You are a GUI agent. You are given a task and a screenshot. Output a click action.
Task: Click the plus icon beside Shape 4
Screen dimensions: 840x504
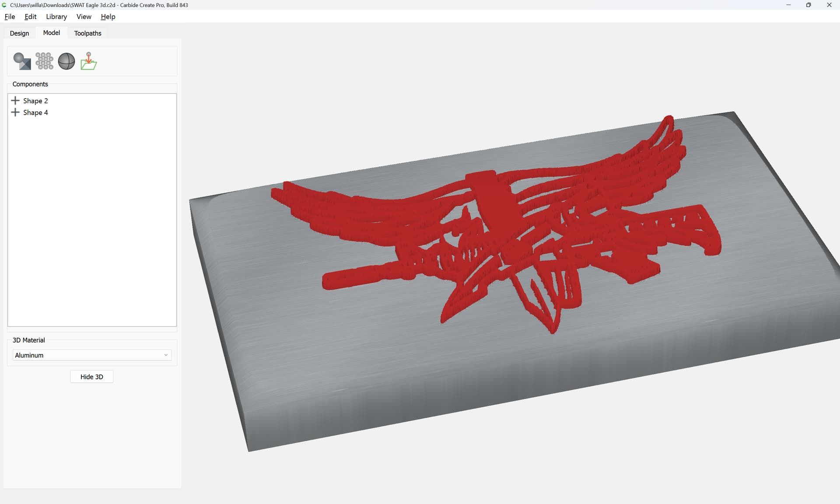(x=15, y=112)
